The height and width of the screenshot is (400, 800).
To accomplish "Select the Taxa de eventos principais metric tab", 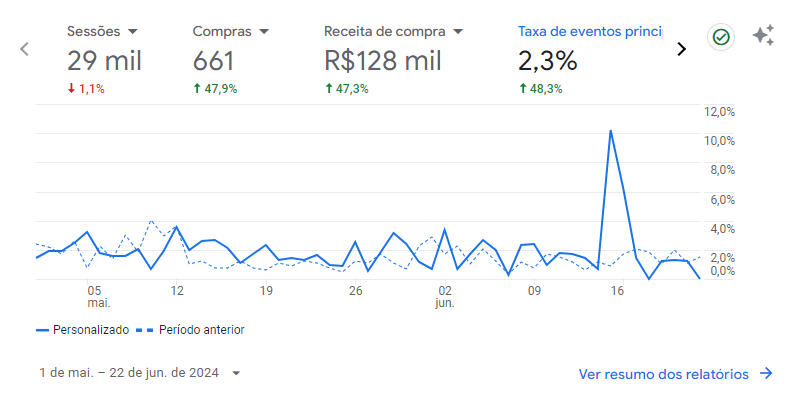I will coord(589,31).
